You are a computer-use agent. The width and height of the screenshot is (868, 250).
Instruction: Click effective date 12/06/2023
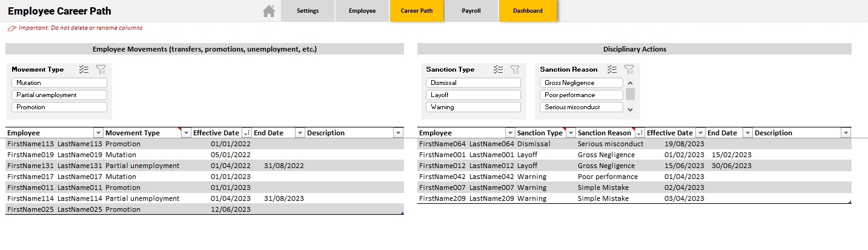[x=230, y=209]
